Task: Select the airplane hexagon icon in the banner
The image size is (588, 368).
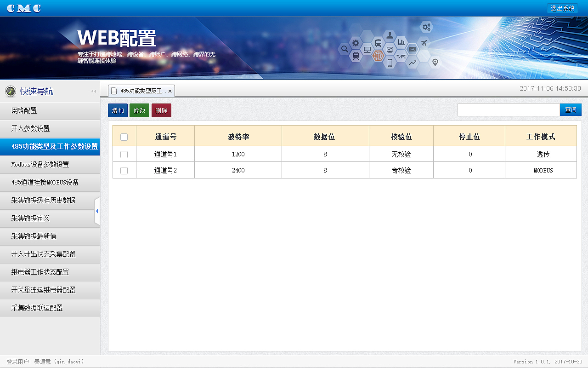Action: click(424, 43)
